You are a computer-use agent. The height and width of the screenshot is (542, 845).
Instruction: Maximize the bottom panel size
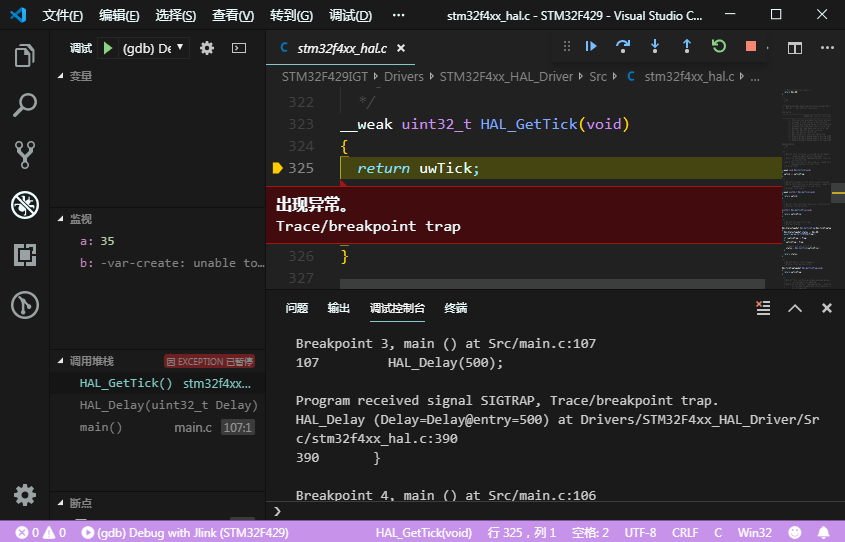click(x=795, y=308)
